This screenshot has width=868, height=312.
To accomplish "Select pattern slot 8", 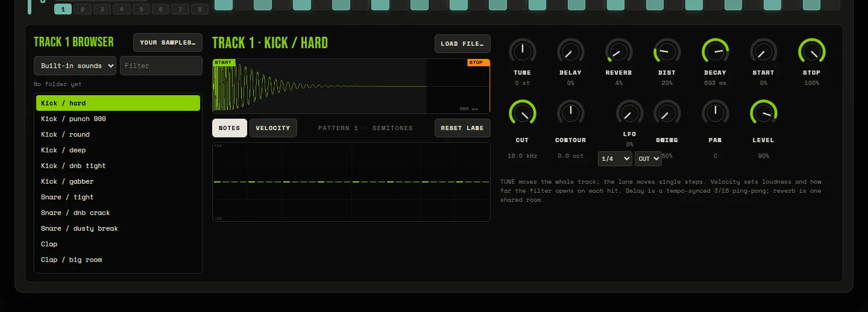I will (200, 9).
